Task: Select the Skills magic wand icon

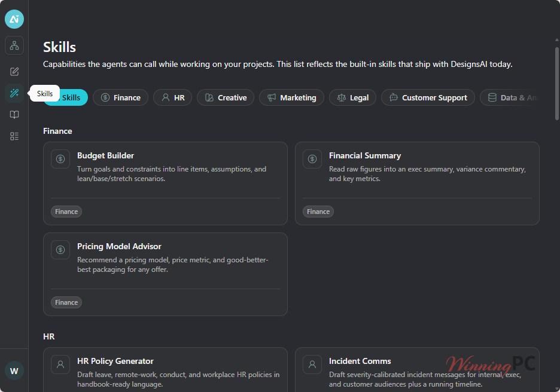Action: click(14, 93)
